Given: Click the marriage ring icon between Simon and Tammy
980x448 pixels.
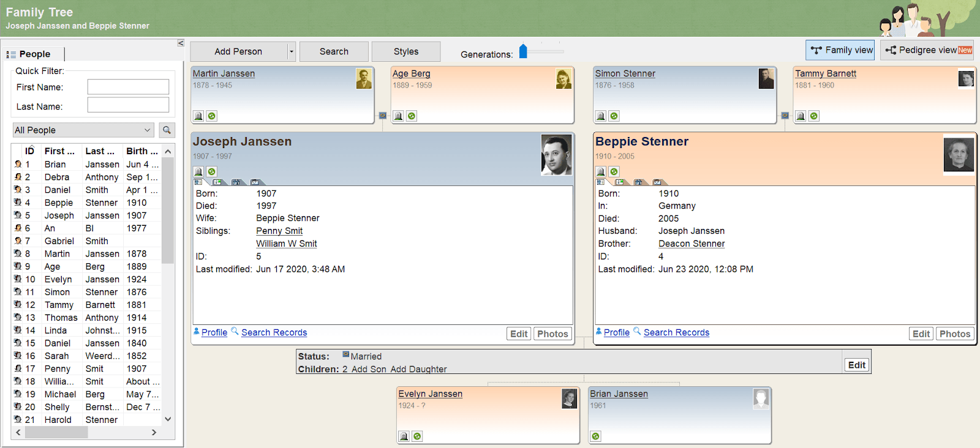Looking at the screenshot, I should click(785, 115).
